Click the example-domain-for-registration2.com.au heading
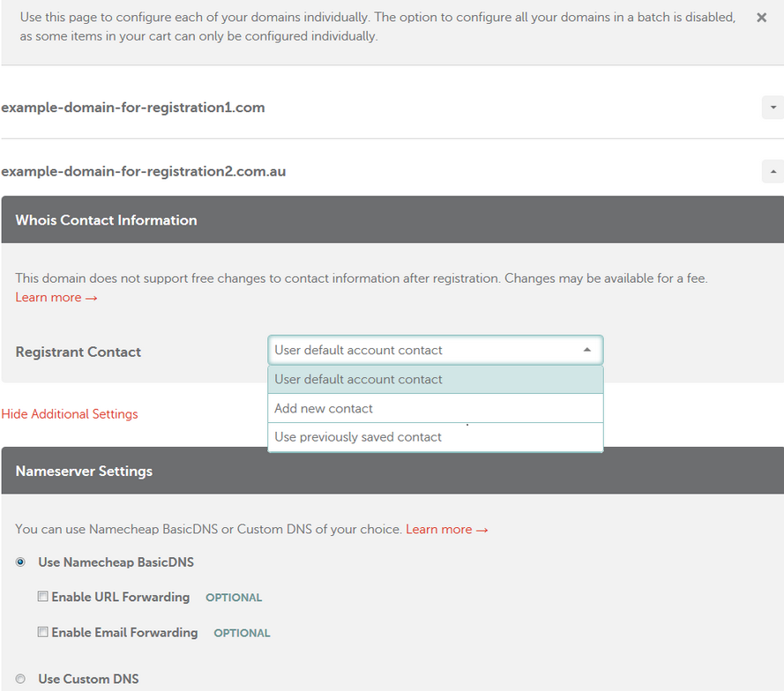Screen dimensions: 784x691 click(x=145, y=171)
